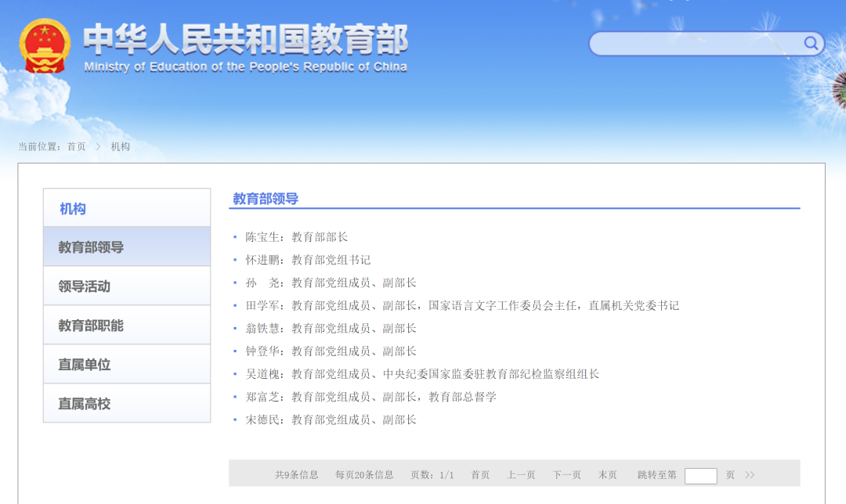Open the 首页 breadcrumb link
This screenshot has width=846, height=504.
coord(76,146)
